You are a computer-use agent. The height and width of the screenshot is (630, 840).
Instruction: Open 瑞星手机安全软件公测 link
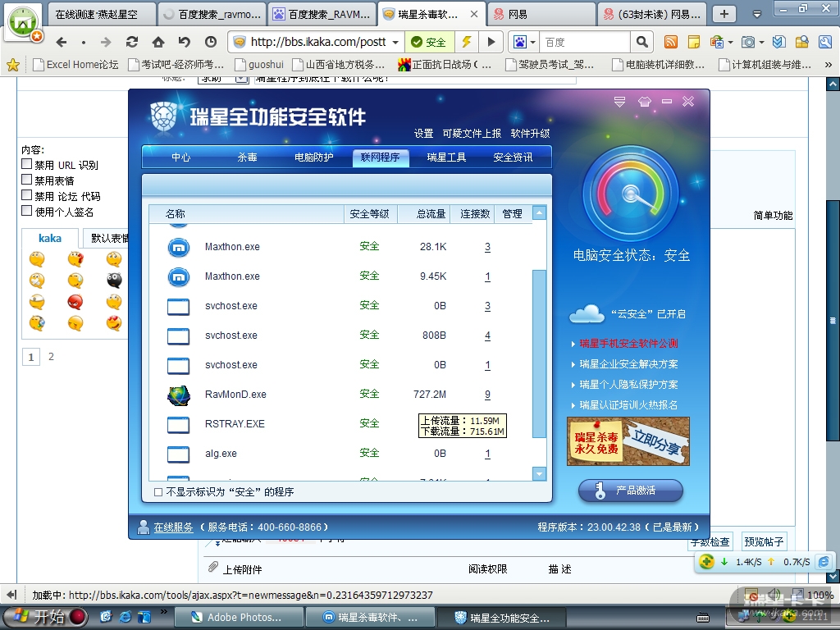pos(628,344)
